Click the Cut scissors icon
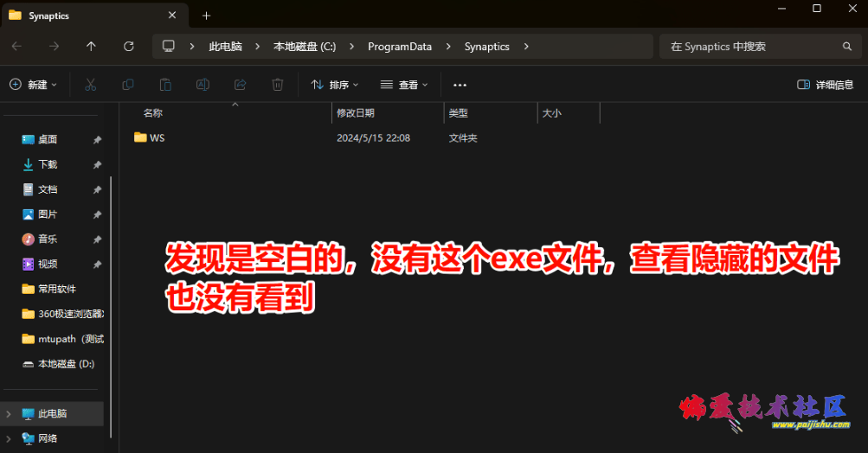 click(x=90, y=85)
